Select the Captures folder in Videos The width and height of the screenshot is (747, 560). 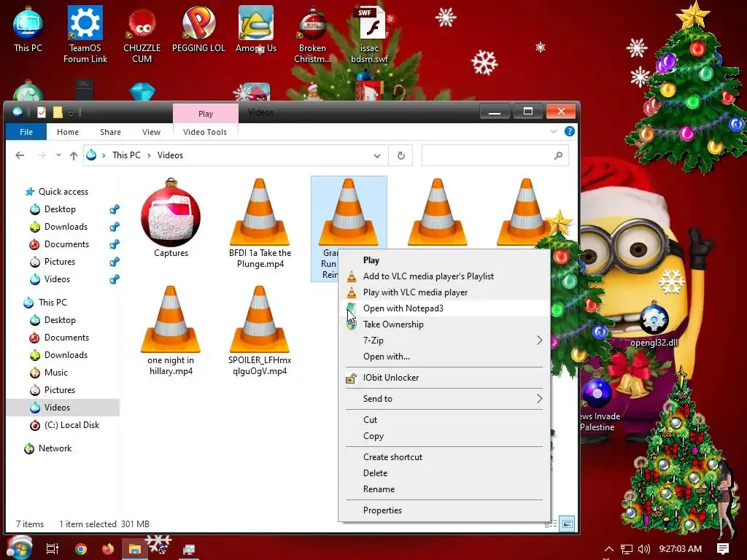[171, 218]
